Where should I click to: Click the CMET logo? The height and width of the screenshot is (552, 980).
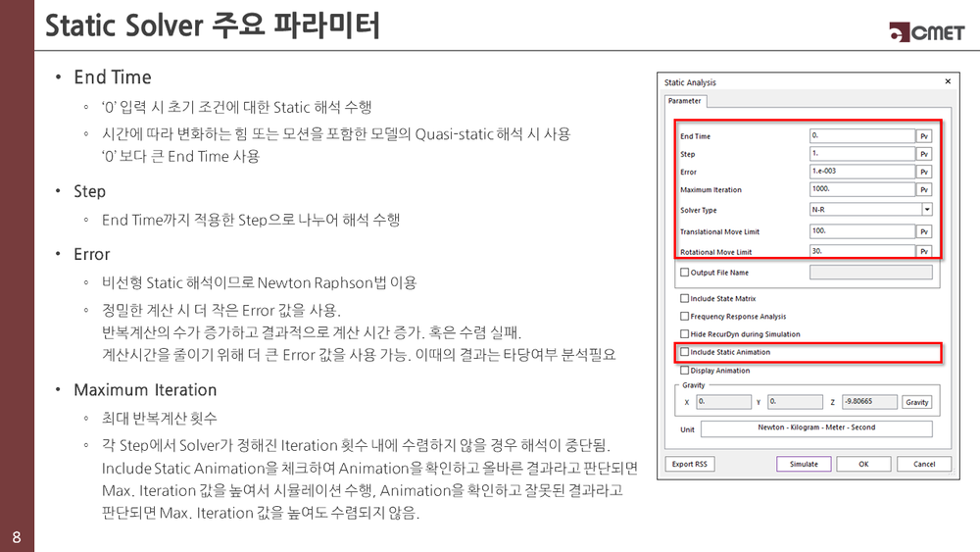pos(925,31)
